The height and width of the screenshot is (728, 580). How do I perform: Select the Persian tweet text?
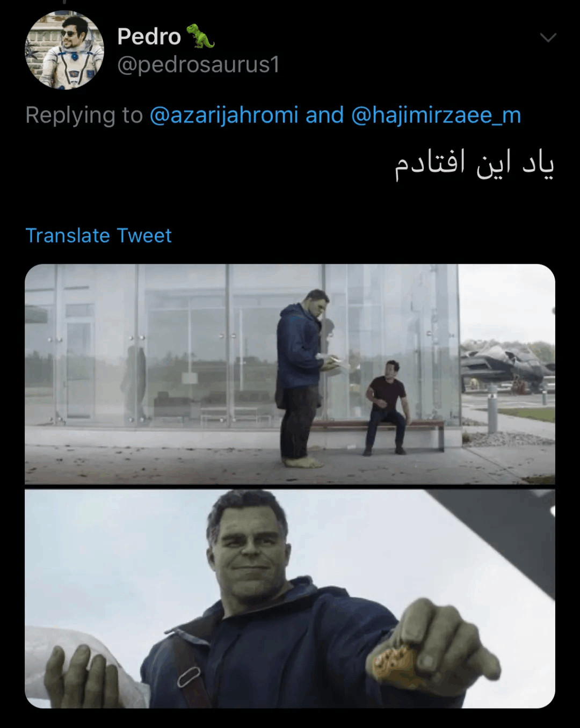(x=475, y=164)
